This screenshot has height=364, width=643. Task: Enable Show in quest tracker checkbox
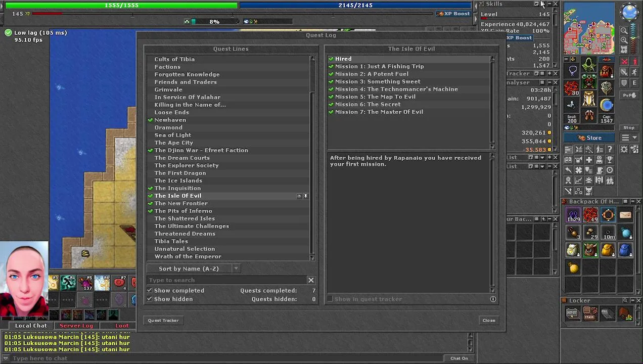pos(330,299)
